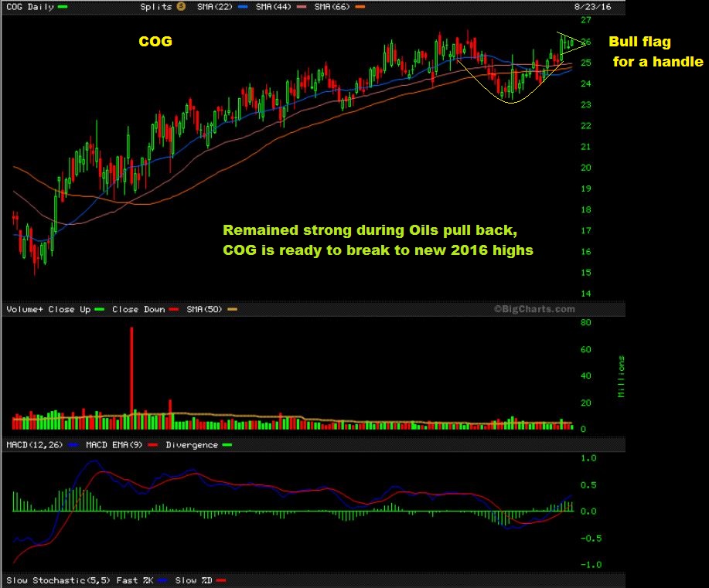Click the green Divergence legend marker
The width and height of the screenshot is (709, 588).
(x=225, y=445)
